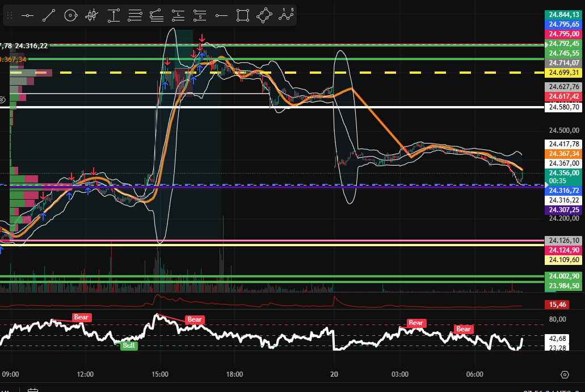585x392 pixels.
Task: Grab the drawing toolbar drag handle dots
Action: point(9,15)
